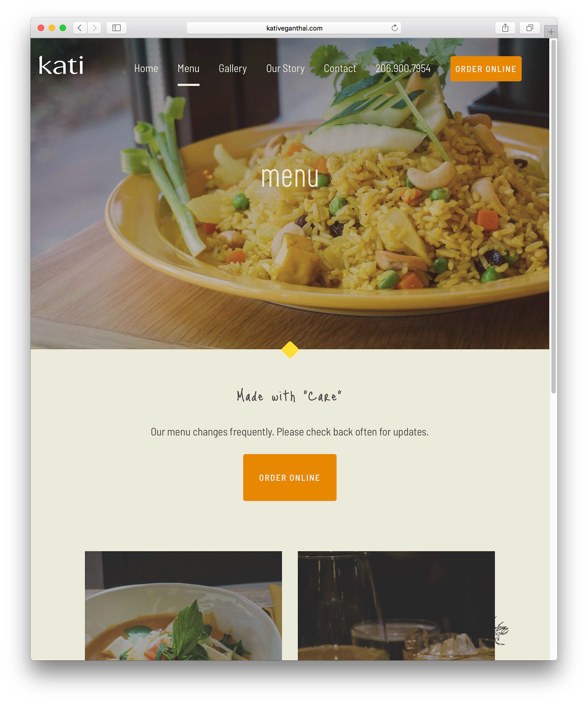Select the Menu navigation tab
The height and width of the screenshot is (704, 588).
(x=189, y=68)
